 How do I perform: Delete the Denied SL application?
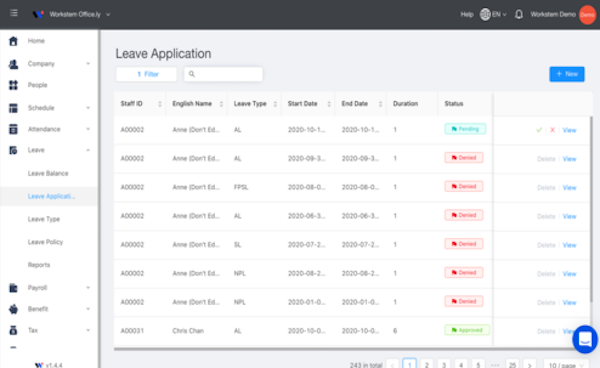(x=546, y=245)
